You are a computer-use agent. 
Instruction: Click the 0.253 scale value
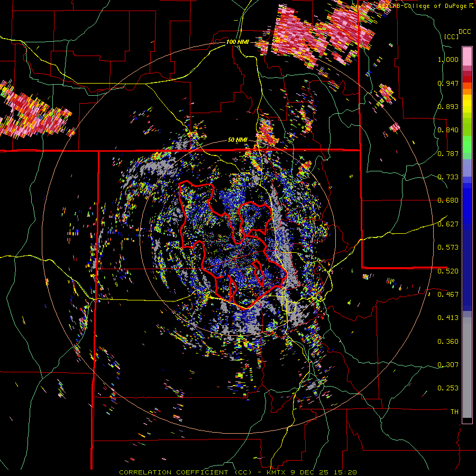point(448,388)
